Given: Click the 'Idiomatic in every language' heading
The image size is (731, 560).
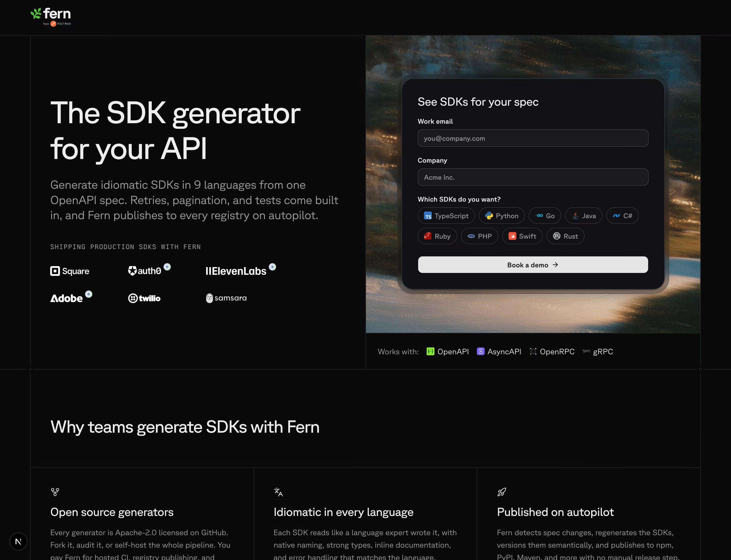Looking at the screenshot, I should (x=343, y=512).
